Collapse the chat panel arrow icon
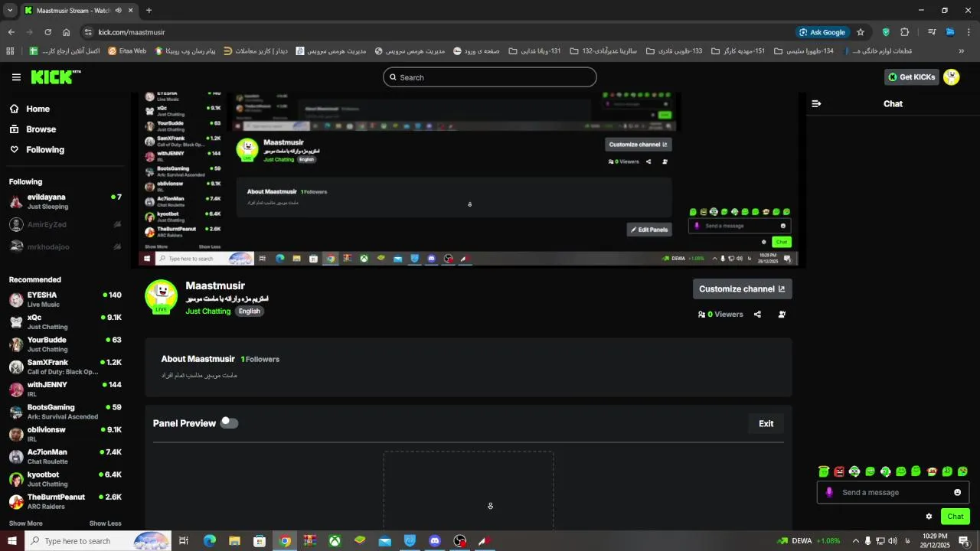Image resolution: width=980 pixels, height=551 pixels. (816, 103)
